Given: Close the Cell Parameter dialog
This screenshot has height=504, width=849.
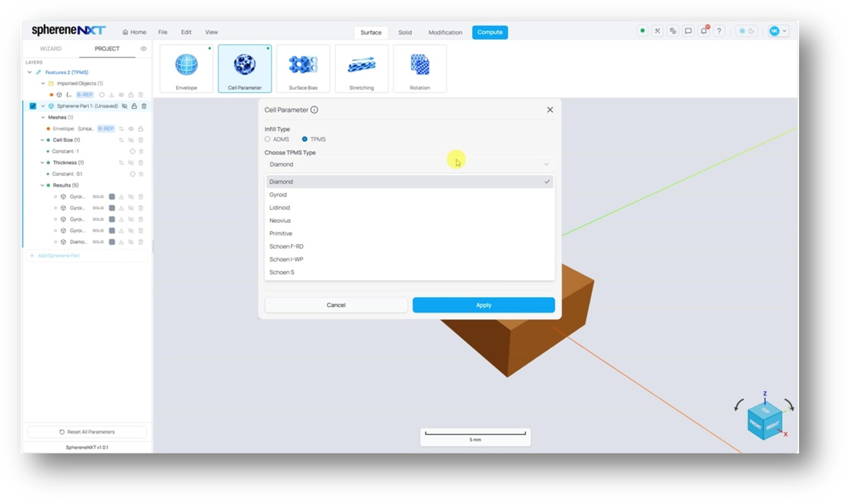Looking at the screenshot, I should tap(550, 110).
